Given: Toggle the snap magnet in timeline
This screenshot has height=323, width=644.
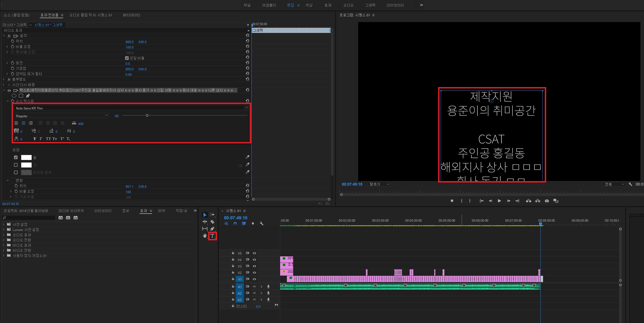Looking at the screenshot, I should tap(235, 223).
